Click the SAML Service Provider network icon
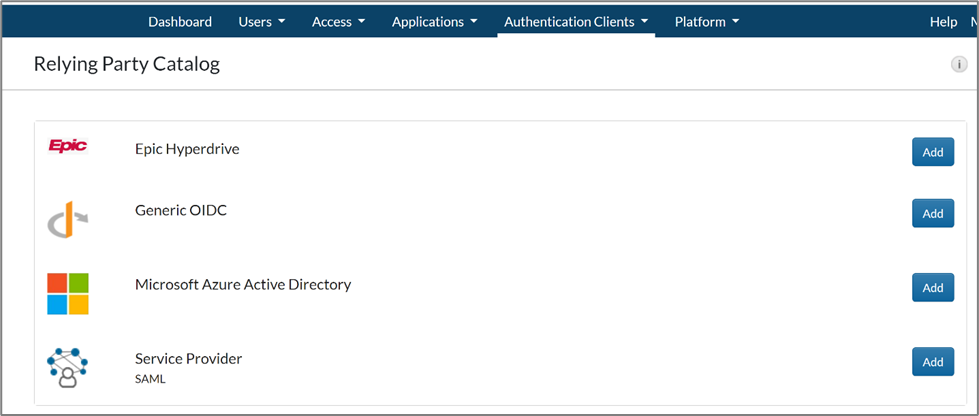 click(x=68, y=367)
